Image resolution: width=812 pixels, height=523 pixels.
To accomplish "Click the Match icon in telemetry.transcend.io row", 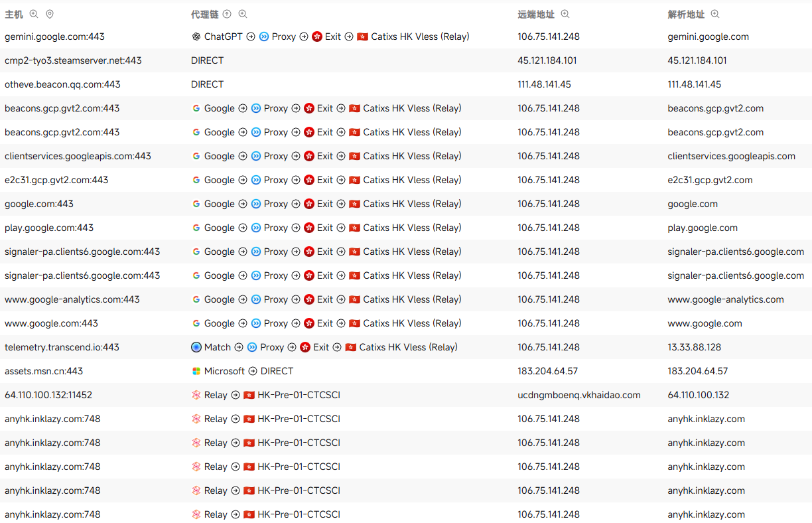I will click(x=196, y=347).
